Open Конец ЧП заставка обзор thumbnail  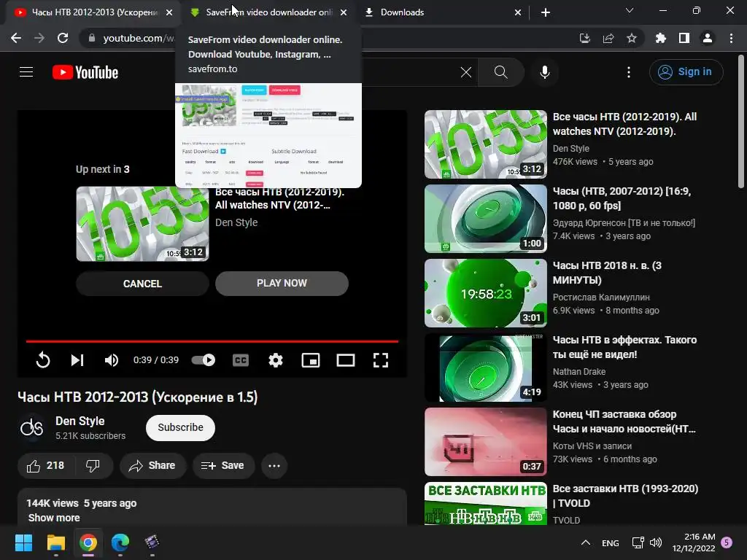(x=485, y=441)
